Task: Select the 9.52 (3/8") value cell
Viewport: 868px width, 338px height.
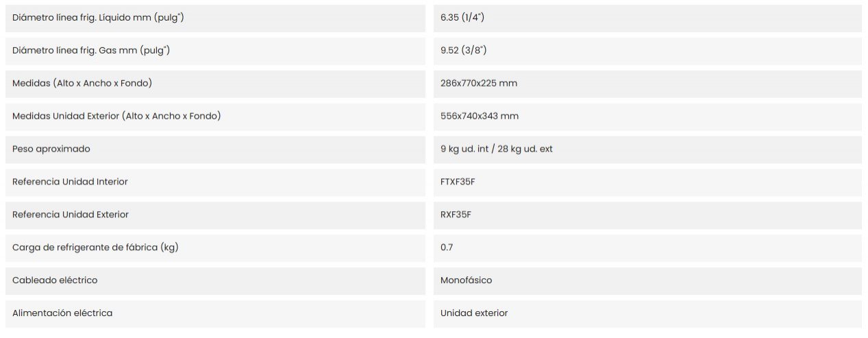Action: 647,51
